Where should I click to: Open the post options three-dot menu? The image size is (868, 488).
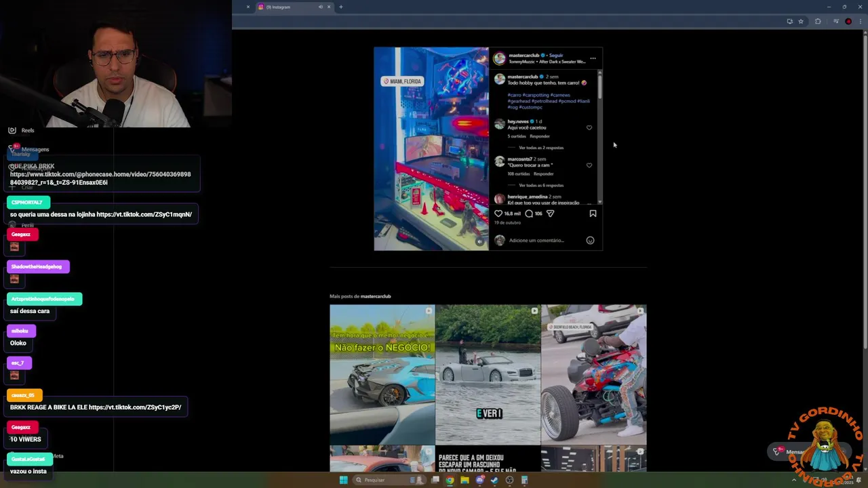pos(593,58)
